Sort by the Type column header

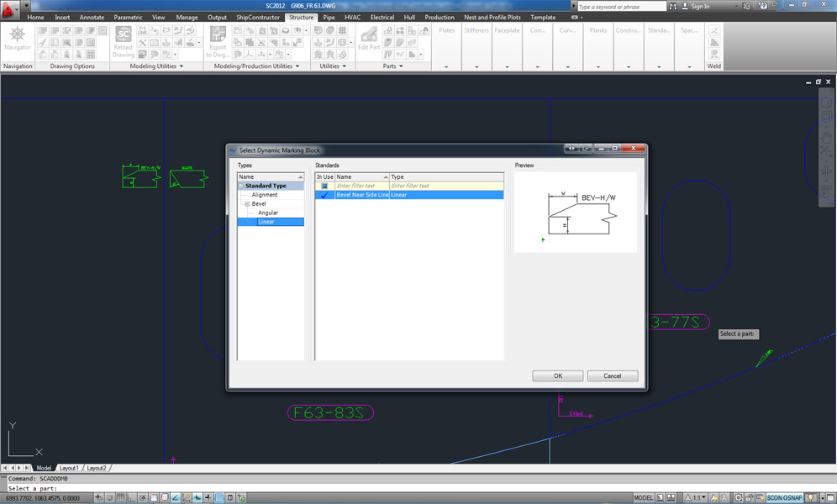point(446,177)
